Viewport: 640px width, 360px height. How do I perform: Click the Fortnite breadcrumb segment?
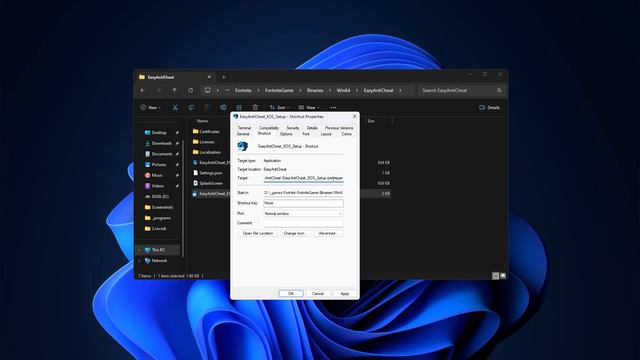[x=243, y=91]
